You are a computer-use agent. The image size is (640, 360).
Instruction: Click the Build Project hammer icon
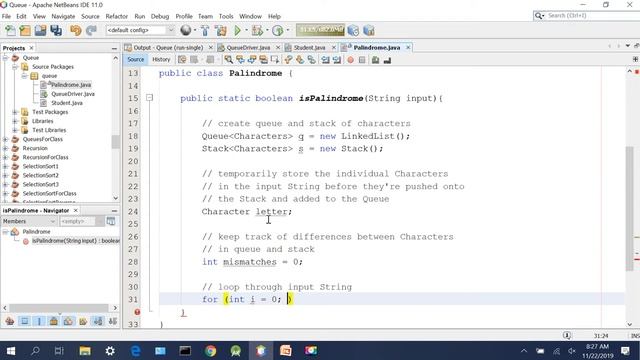[x=205, y=31]
